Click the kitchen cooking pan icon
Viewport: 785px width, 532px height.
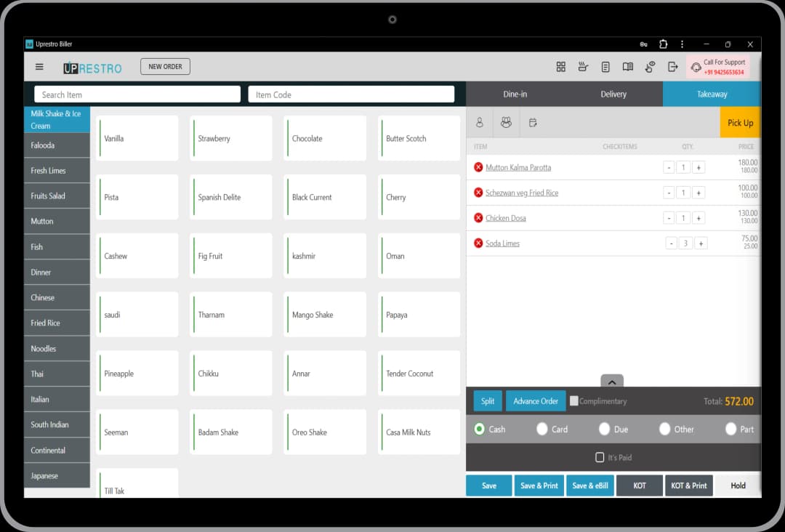(x=583, y=67)
